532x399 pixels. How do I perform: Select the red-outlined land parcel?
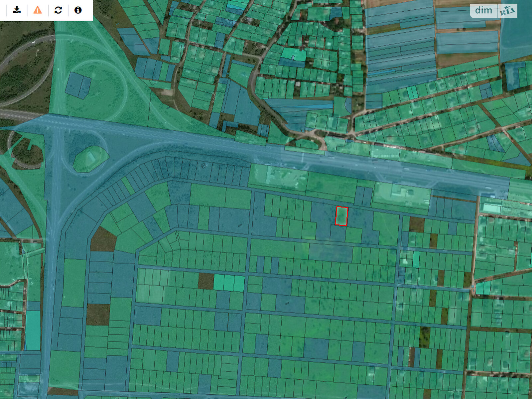click(341, 216)
